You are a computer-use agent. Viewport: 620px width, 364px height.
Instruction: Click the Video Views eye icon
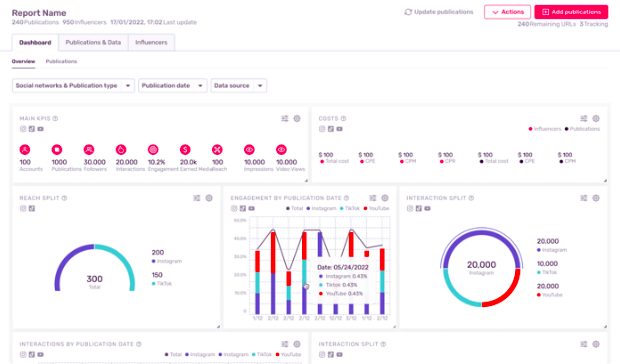tap(281, 150)
